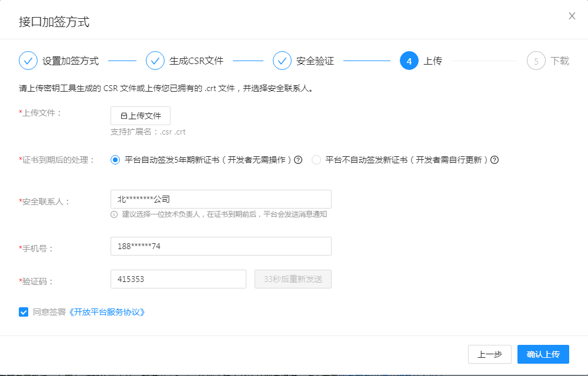Go to 设置加签方式 step label
Viewport: 588px width, 376px height.
(71, 61)
